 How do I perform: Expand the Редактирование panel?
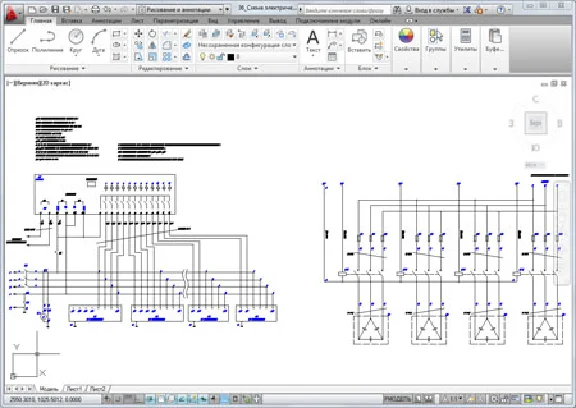click(163, 68)
